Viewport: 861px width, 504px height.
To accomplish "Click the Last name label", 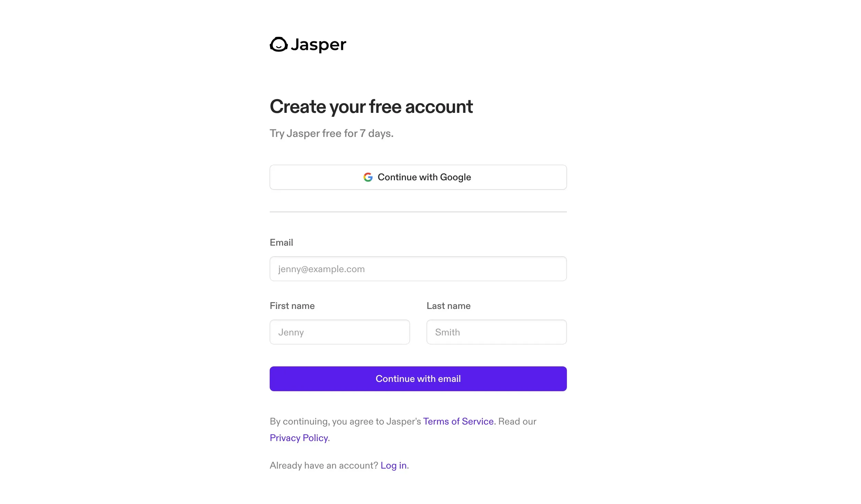I will [448, 306].
